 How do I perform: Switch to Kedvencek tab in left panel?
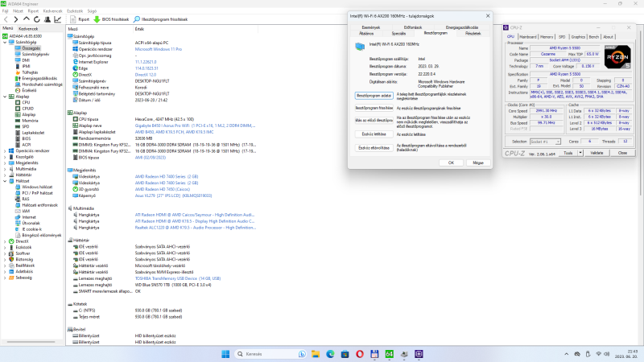click(x=28, y=29)
